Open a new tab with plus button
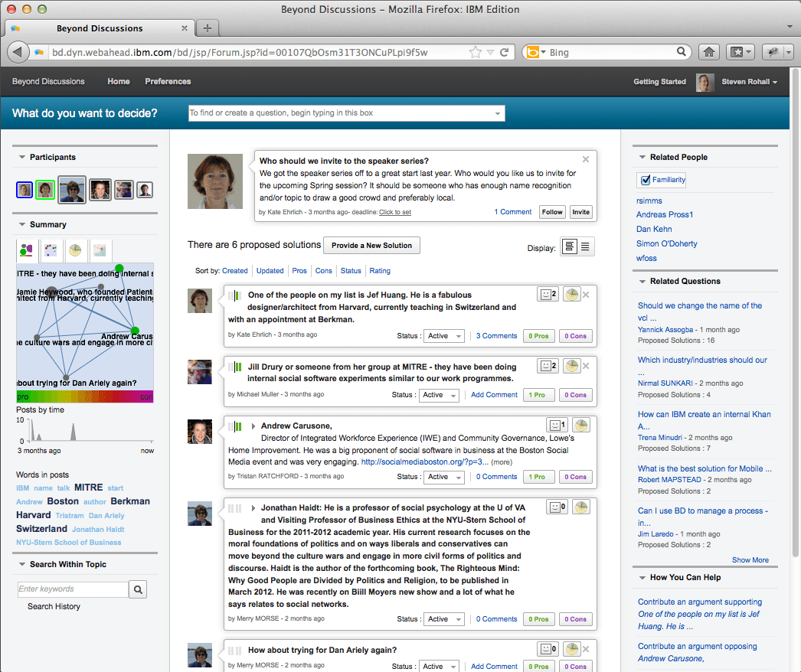 [207, 28]
